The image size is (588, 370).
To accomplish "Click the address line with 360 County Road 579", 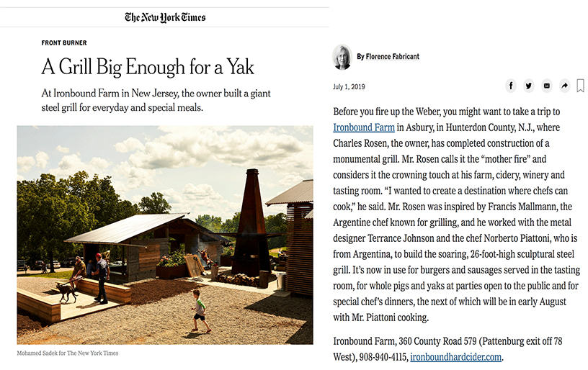I will pos(447,349).
